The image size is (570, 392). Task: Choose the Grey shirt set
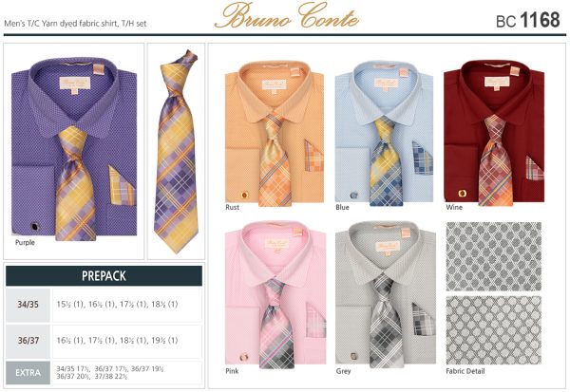386,294
